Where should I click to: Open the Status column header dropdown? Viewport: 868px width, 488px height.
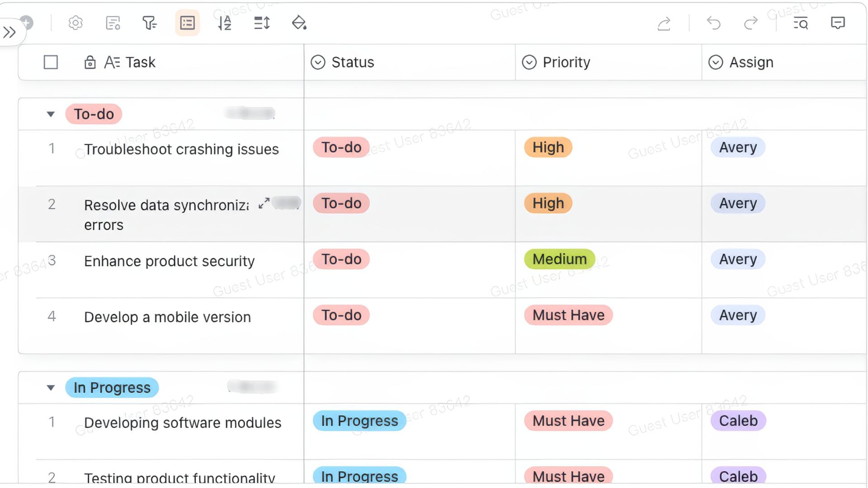coord(319,62)
